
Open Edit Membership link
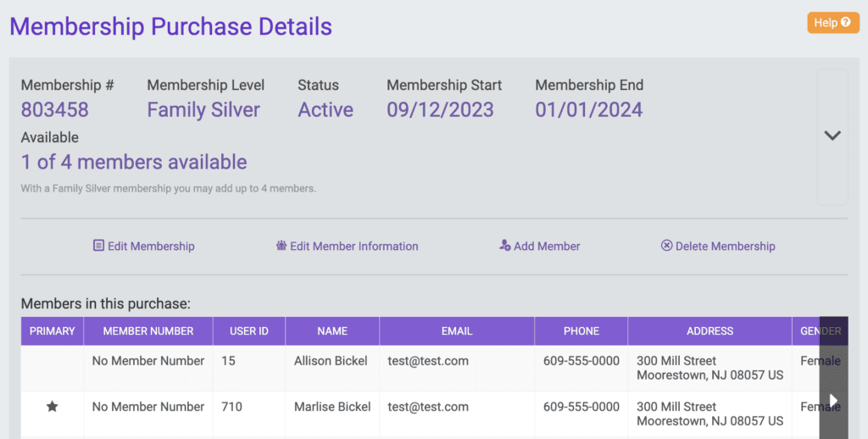click(x=144, y=246)
